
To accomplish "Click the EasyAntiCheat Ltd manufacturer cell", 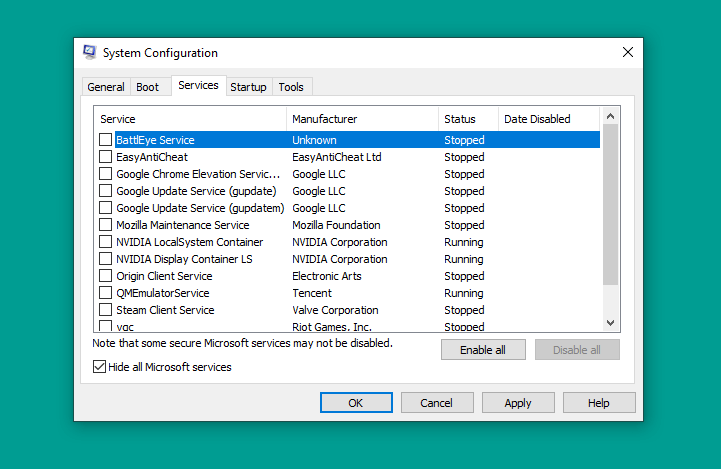I will click(337, 157).
